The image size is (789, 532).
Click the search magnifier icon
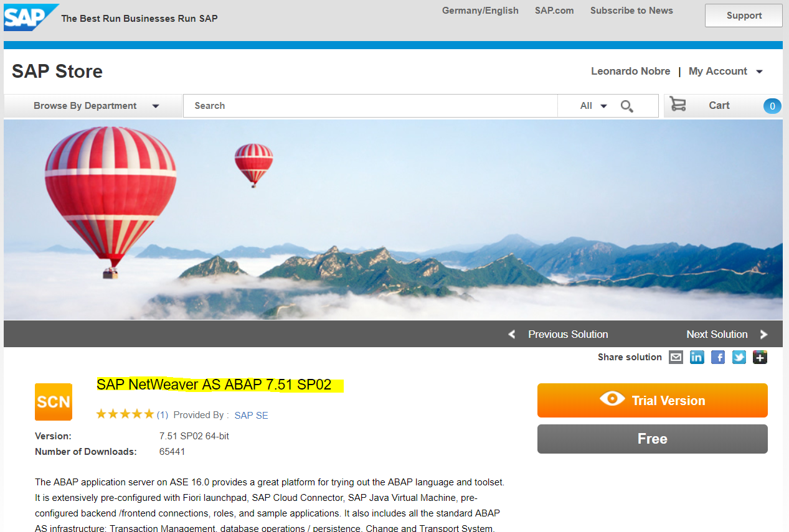(627, 106)
